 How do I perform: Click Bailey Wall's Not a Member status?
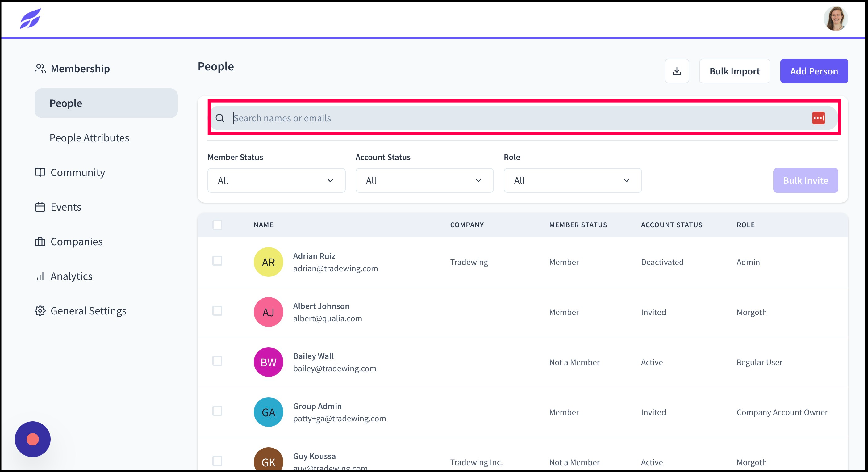[x=574, y=362]
